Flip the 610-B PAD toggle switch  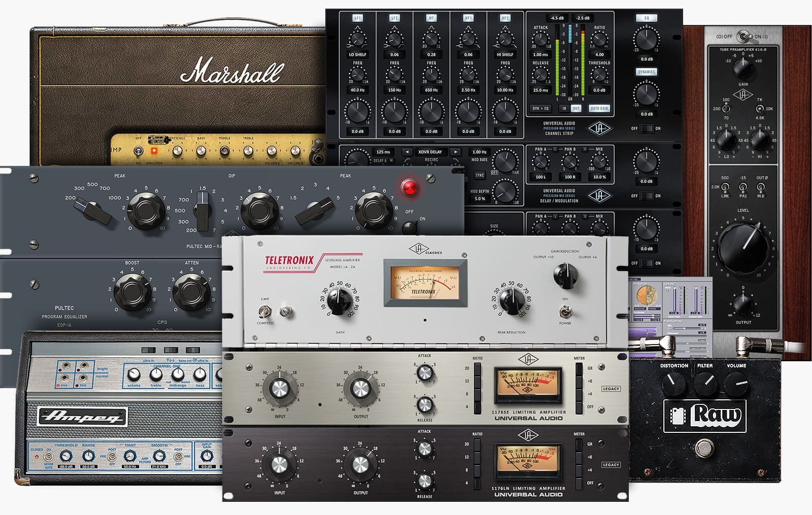click(x=743, y=187)
